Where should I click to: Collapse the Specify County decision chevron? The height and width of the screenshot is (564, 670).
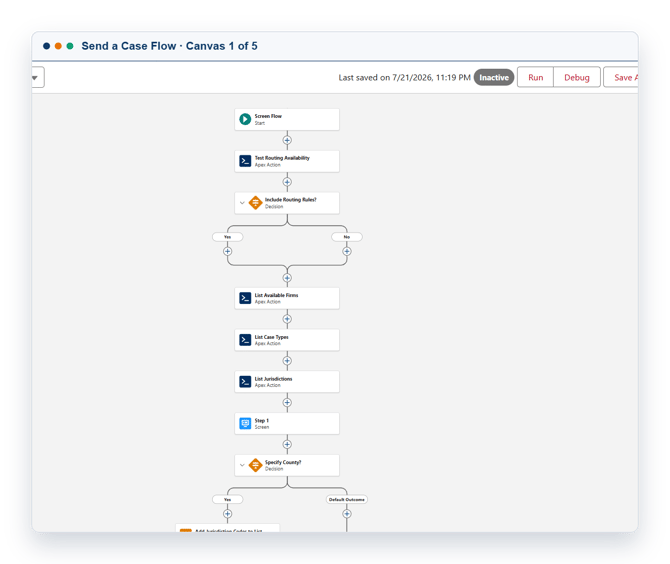[242, 465]
